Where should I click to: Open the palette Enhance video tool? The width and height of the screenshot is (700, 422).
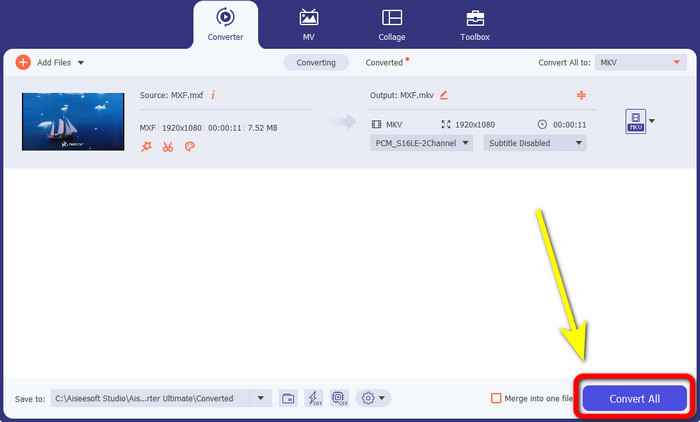pyautogui.click(x=190, y=146)
